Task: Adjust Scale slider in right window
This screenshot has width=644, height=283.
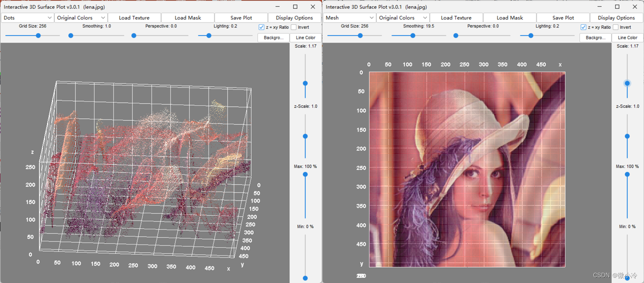Action: pyautogui.click(x=627, y=83)
